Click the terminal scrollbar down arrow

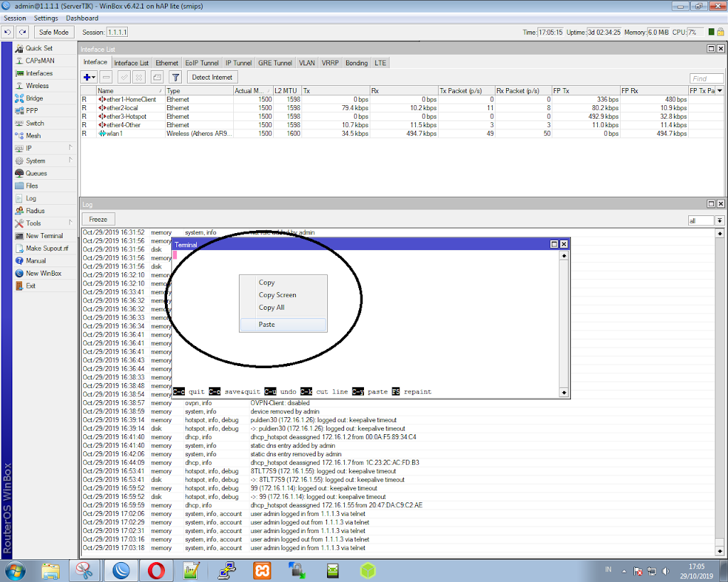pyautogui.click(x=564, y=392)
